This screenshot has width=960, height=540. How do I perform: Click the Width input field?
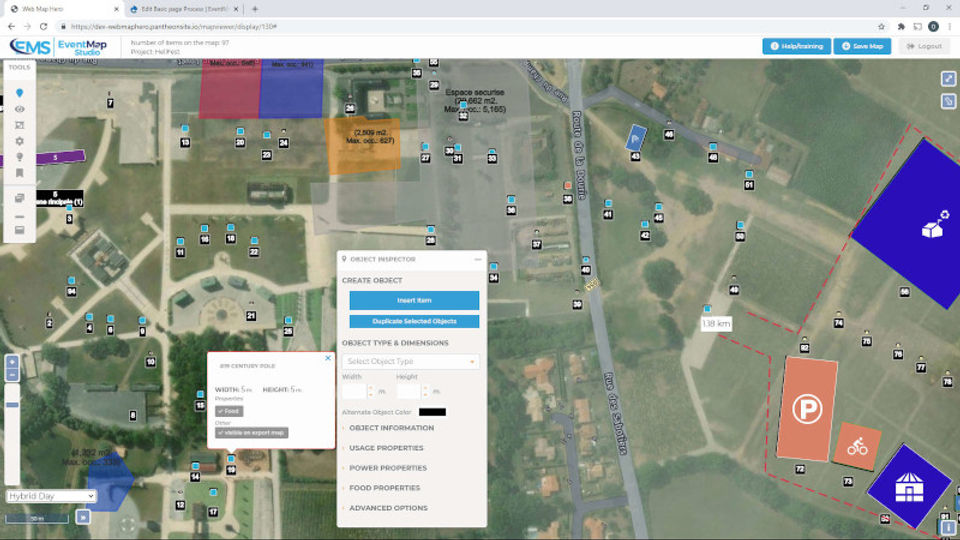point(354,391)
